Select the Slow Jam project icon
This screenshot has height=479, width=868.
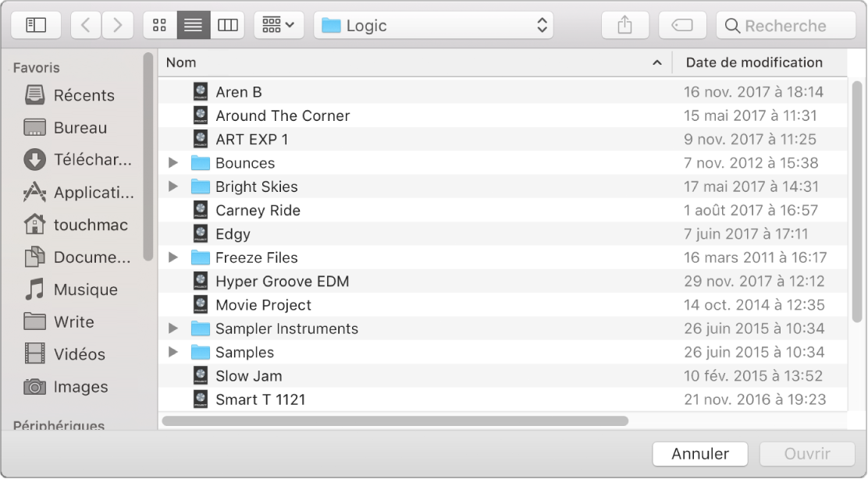[201, 375]
